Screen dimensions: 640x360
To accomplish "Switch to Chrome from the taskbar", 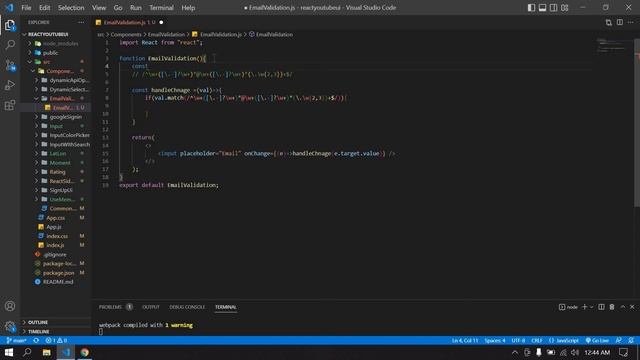I will [x=84, y=352].
